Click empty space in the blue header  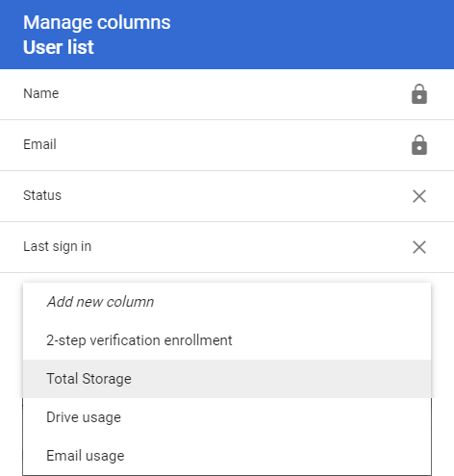pos(315,35)
